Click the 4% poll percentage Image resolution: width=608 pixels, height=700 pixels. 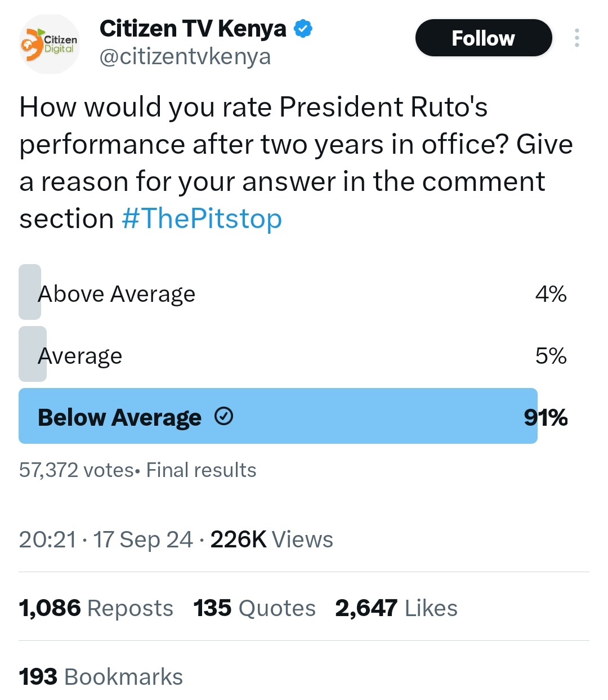point(551,294)
